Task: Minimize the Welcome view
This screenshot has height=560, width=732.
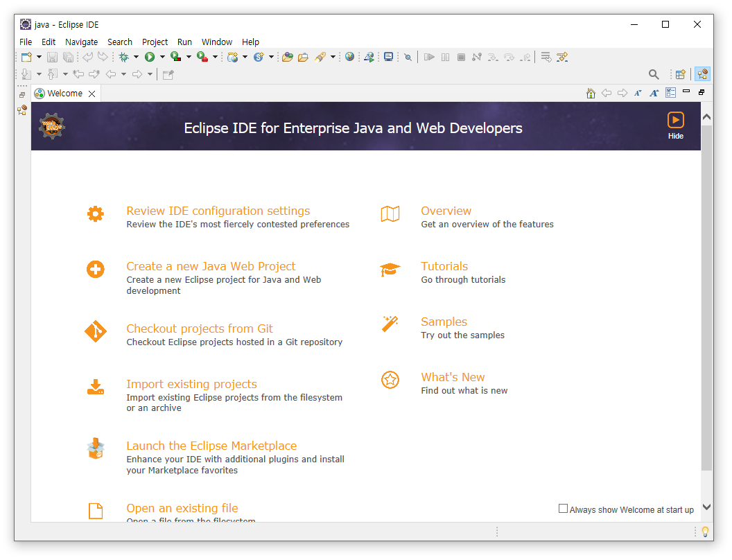Action: 686,91
